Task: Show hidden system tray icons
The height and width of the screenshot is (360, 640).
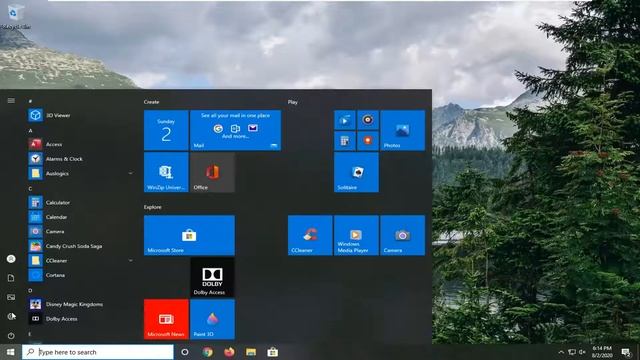Action: [561, 352]
